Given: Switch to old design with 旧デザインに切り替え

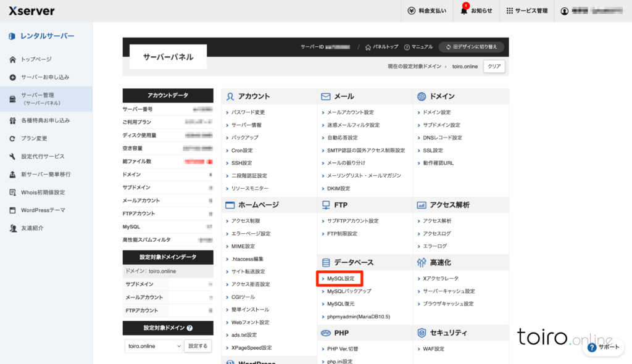Looking at the screenshot, I should tap(472, 47).
